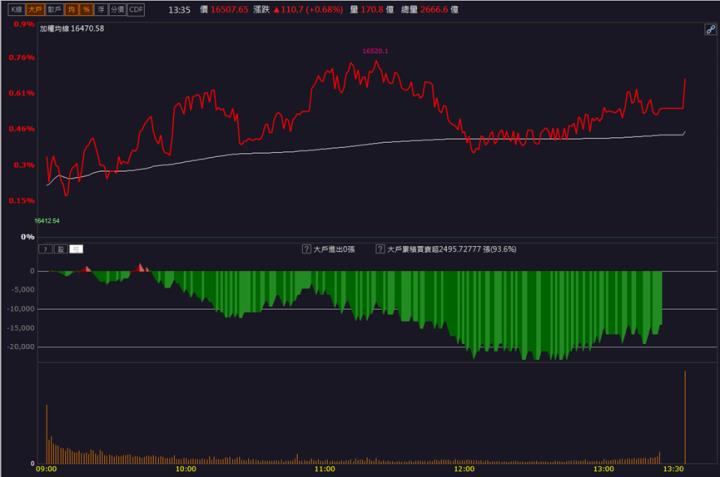Switch to the K線 chart view
The height and width of the screenshot is (477, 720).
point(16,9)
